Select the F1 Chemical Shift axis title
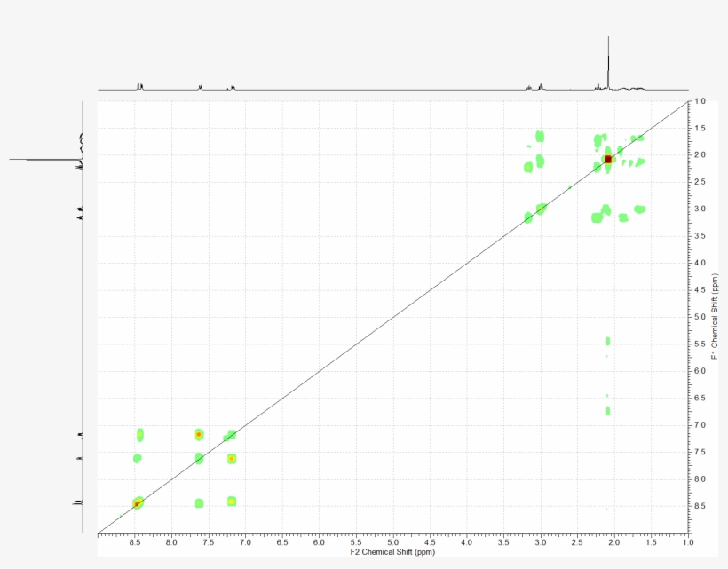Screen dimensions: 728x569 pos(714,317)
